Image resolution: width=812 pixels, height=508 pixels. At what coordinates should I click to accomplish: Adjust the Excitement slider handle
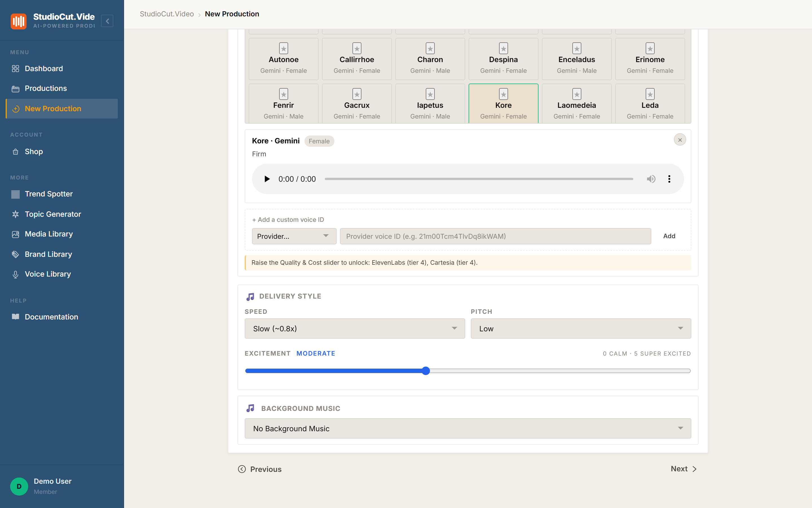[x=426, y=371]
